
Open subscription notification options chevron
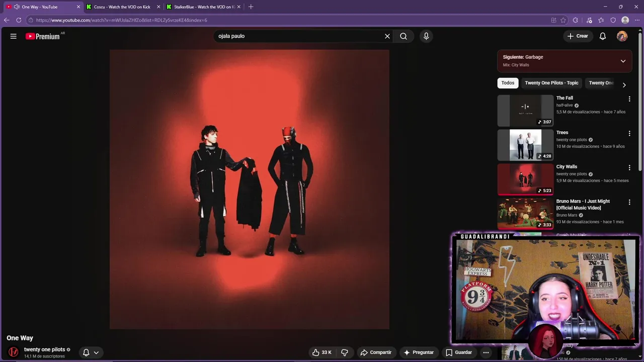tap(96, 352)
